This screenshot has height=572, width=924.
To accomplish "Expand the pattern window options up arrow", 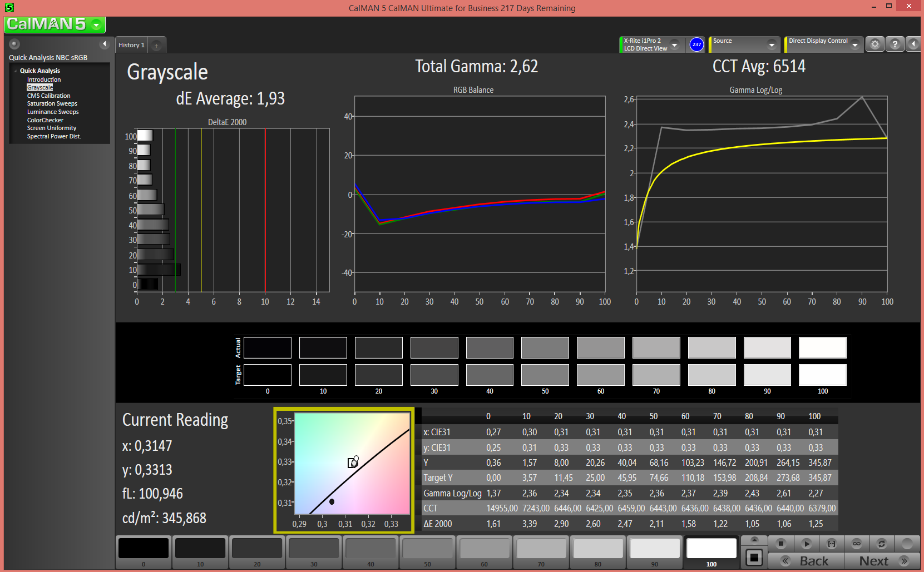I will pos(754,540).
